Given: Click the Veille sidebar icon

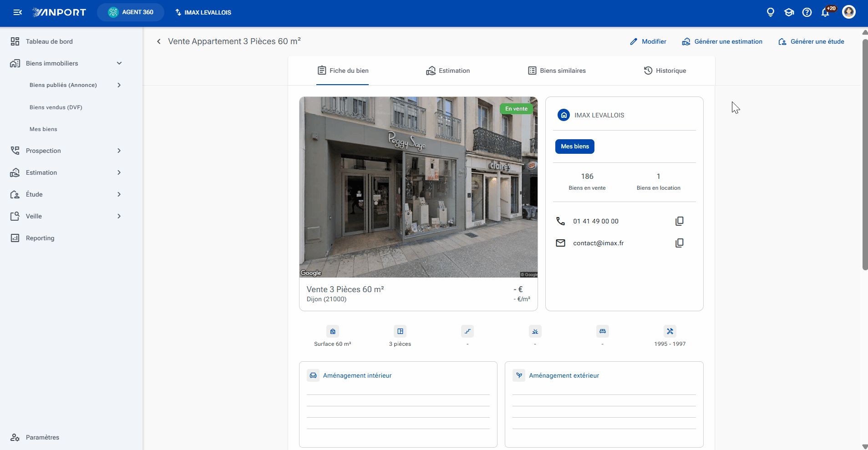Looking at the screenshot, I should point(15,216).
